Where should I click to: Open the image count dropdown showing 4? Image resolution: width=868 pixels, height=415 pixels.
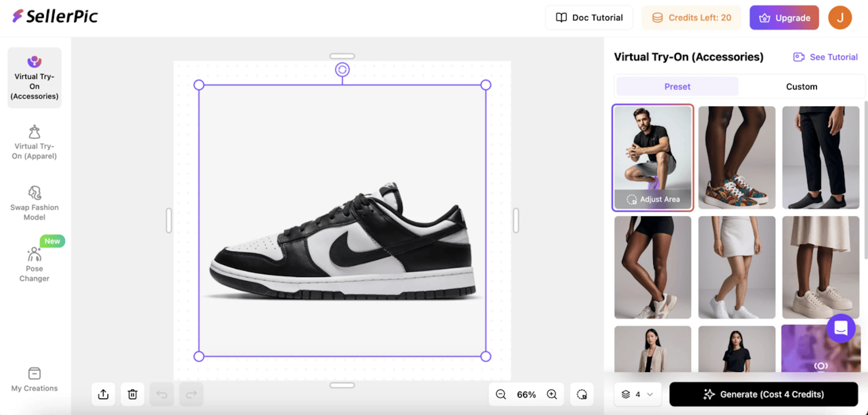(x=637, y=394)
